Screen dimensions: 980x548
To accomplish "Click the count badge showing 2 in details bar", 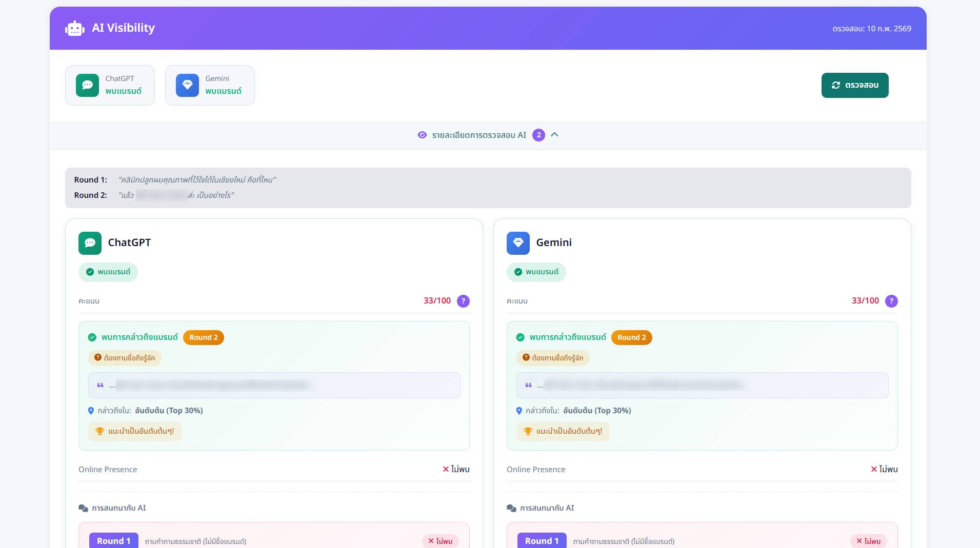I will (x=538, y=135).
